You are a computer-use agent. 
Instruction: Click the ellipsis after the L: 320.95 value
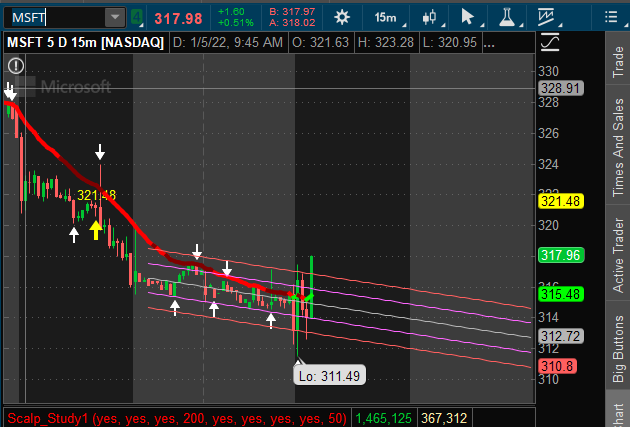click(x=489, y=43)
